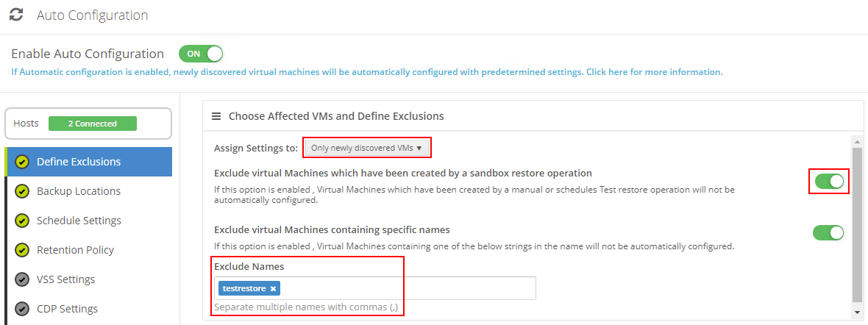
Task: Click the grey checkmark icon beside VSS Settings
Action: tap(22, 279)
